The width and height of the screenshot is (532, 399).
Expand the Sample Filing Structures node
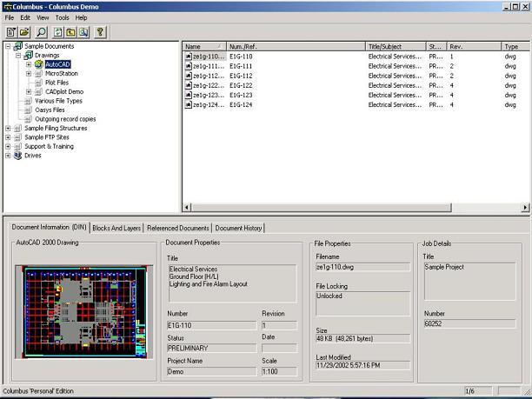tap(8, 129)
